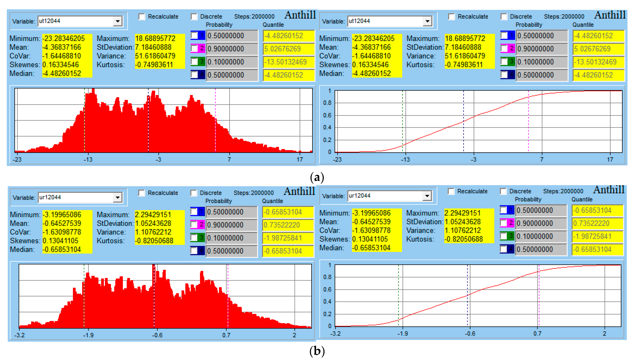Check Recalculate in ur12044 histogram panel

(141, 193)
